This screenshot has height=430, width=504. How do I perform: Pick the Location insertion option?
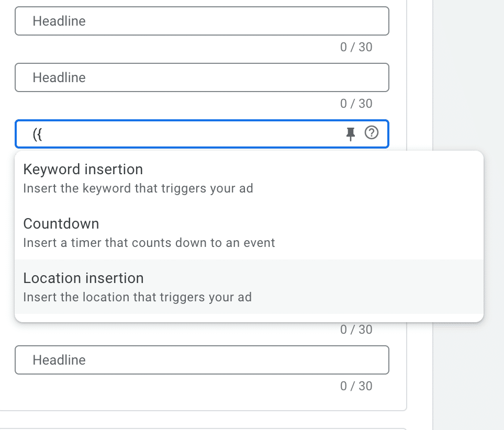84,278
